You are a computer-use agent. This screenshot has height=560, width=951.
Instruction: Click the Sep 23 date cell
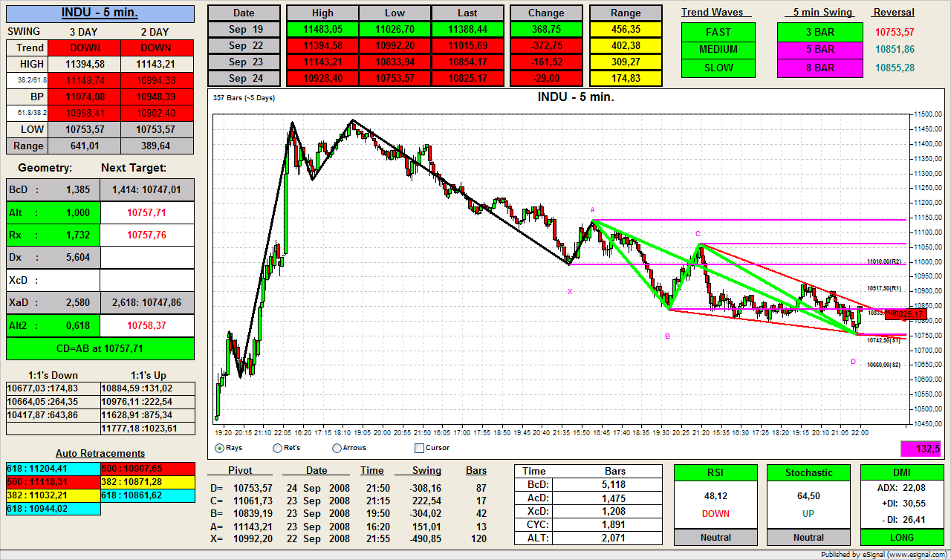[244, 62]
